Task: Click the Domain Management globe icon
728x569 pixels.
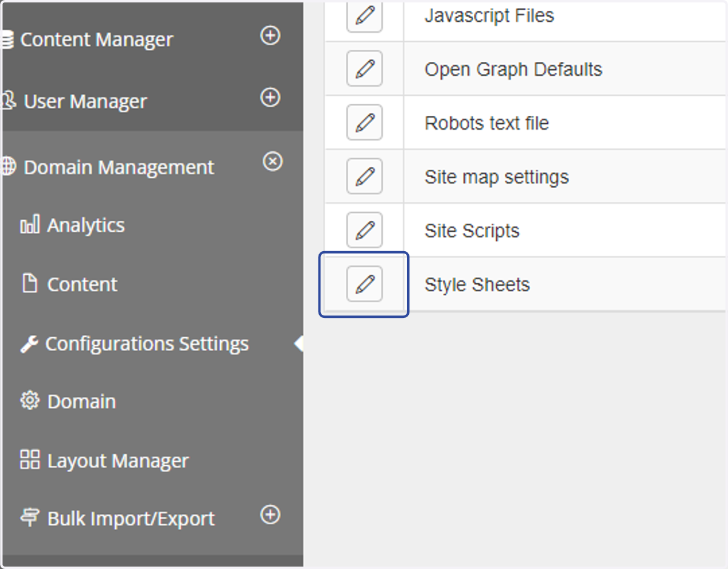Action: point(8,166)
